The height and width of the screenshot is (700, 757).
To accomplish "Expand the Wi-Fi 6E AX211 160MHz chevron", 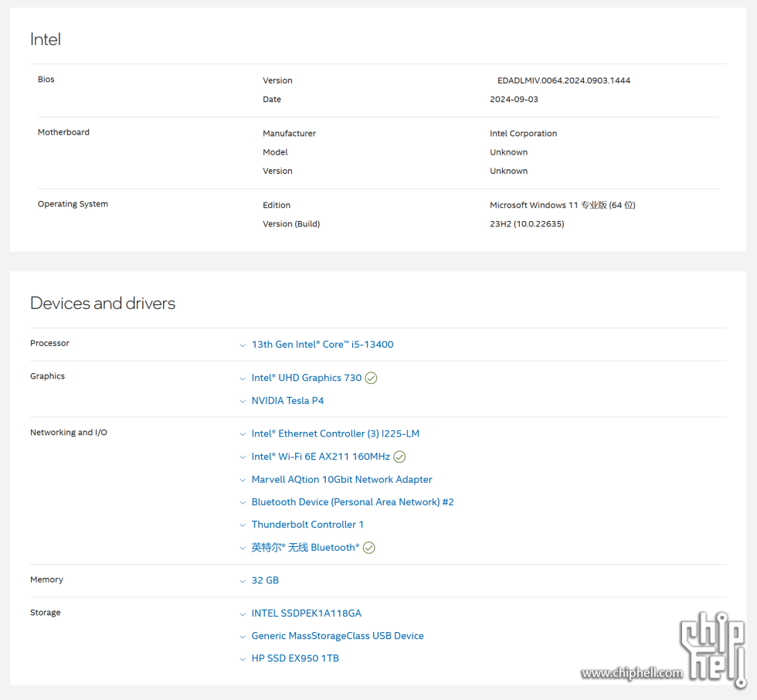I will (x=243, y=457).
